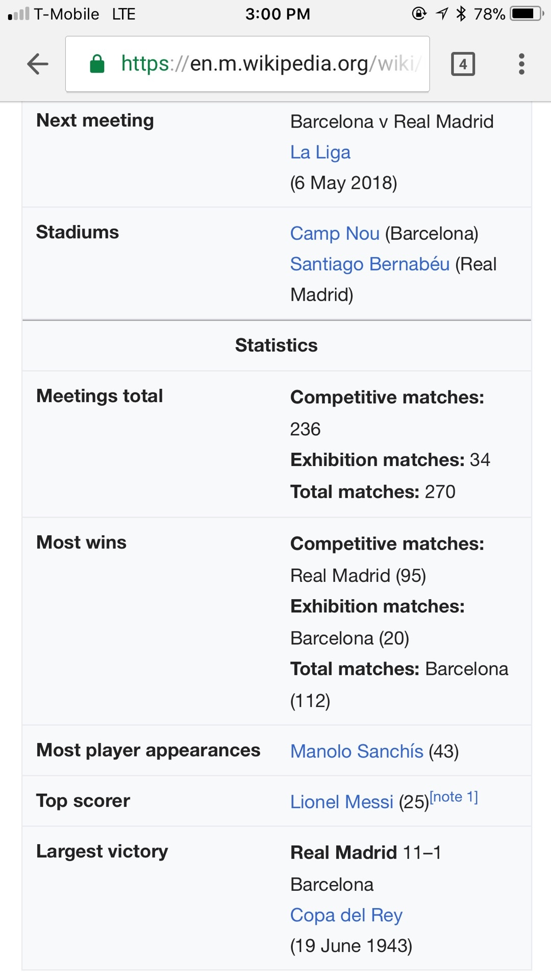Open the tab switcher showing 4 tabs
This screenshot has width=551, height=980.
(x=463, y=64)
